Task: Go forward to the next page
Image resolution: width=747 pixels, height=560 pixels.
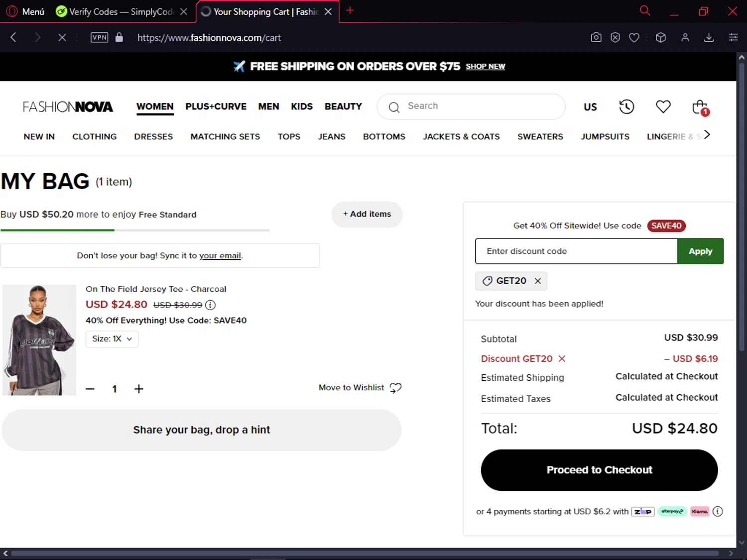Action: coord(37,37)
